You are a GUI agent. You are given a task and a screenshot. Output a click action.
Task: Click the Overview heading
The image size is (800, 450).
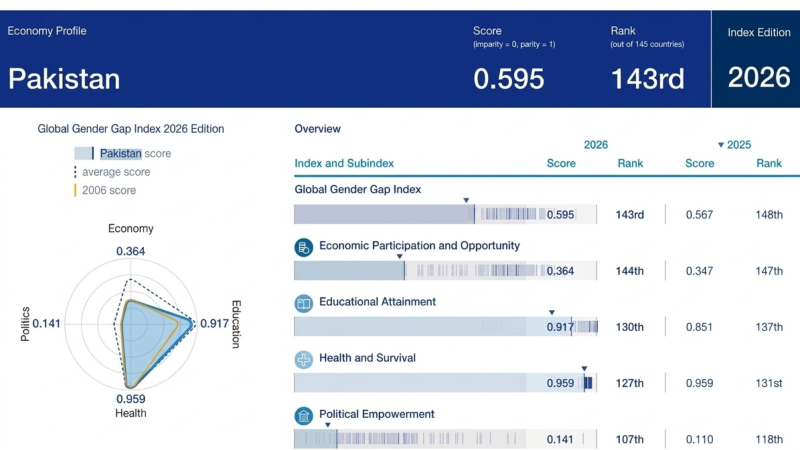tap(317, 129)
